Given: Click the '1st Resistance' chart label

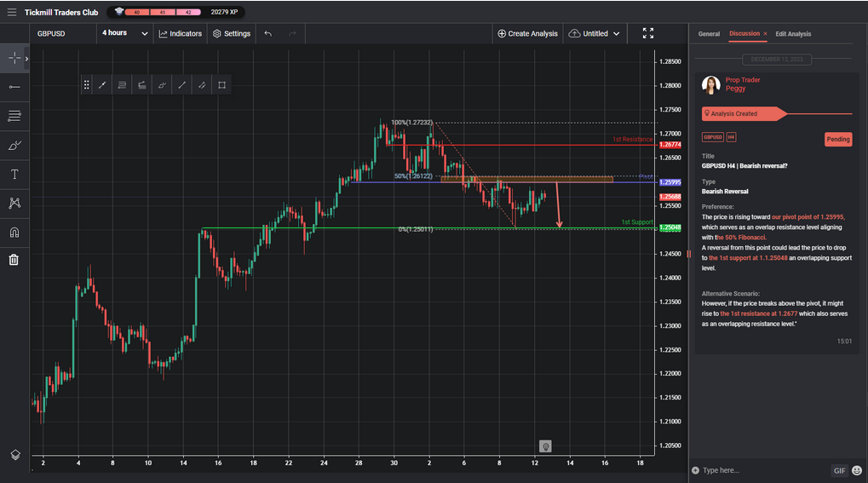Looking at the screenshot, I should 632,140.
